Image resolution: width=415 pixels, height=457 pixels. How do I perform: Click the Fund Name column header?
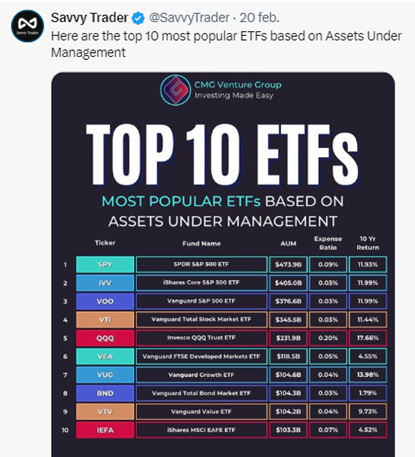coord(201,244)
